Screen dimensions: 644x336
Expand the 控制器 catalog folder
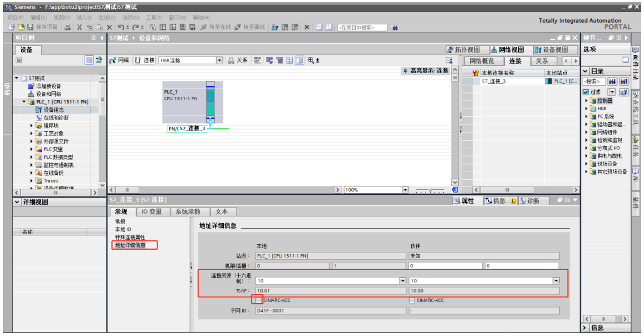point(586,101)
